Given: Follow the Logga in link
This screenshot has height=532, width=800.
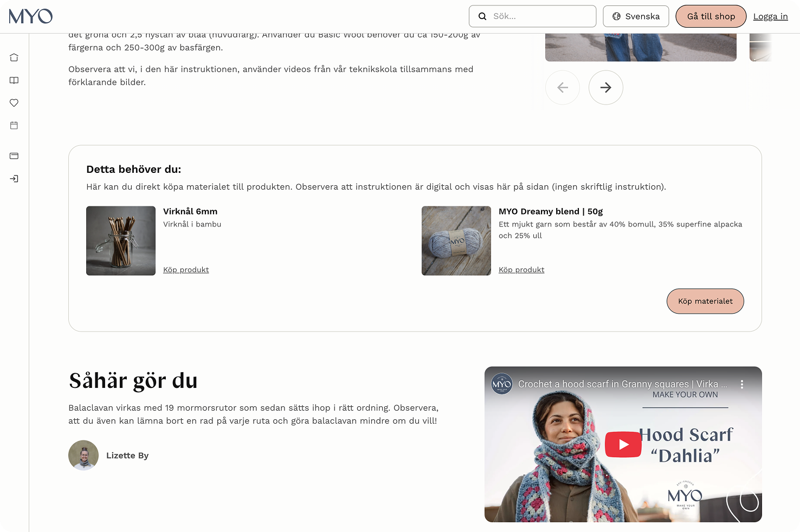Looking at the screenshot, I should pyautogui.click(x=770, y=16).
